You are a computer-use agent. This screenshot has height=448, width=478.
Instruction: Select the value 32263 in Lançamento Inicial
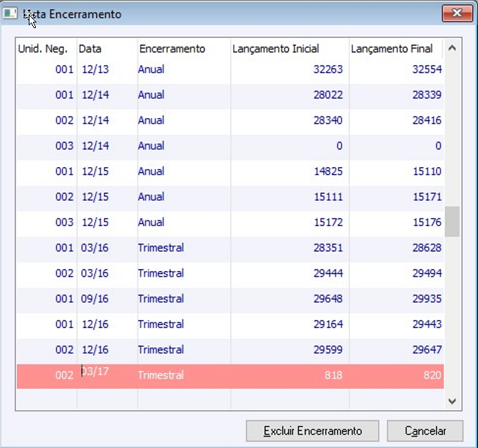point(328,70)
